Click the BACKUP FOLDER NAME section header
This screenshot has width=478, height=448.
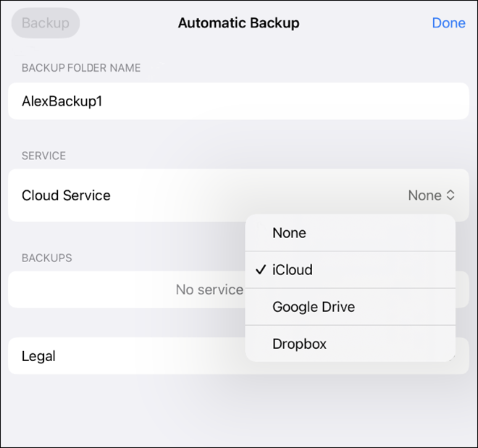[x=81, y=68]
